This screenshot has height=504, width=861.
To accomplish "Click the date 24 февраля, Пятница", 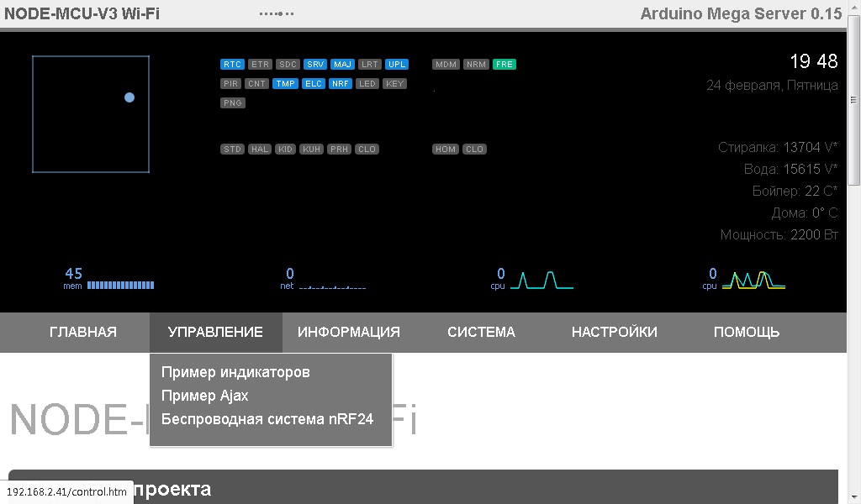I will click(772, 86).
